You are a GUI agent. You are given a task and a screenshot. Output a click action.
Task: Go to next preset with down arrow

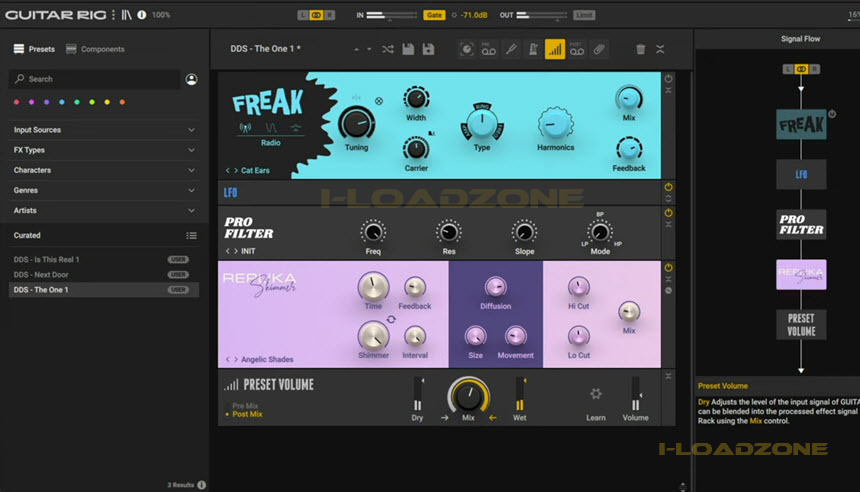(x=369, y=49)
